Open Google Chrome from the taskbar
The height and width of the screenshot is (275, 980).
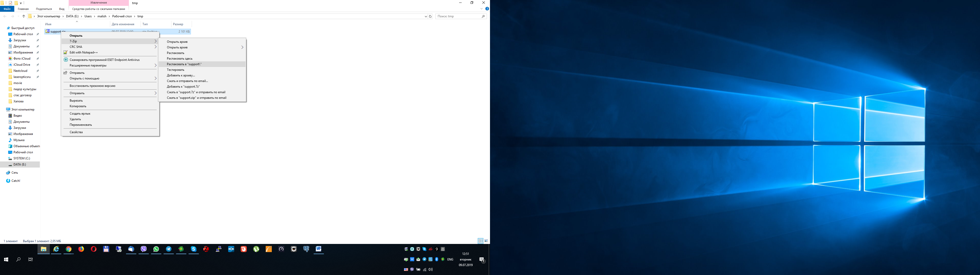68,249
